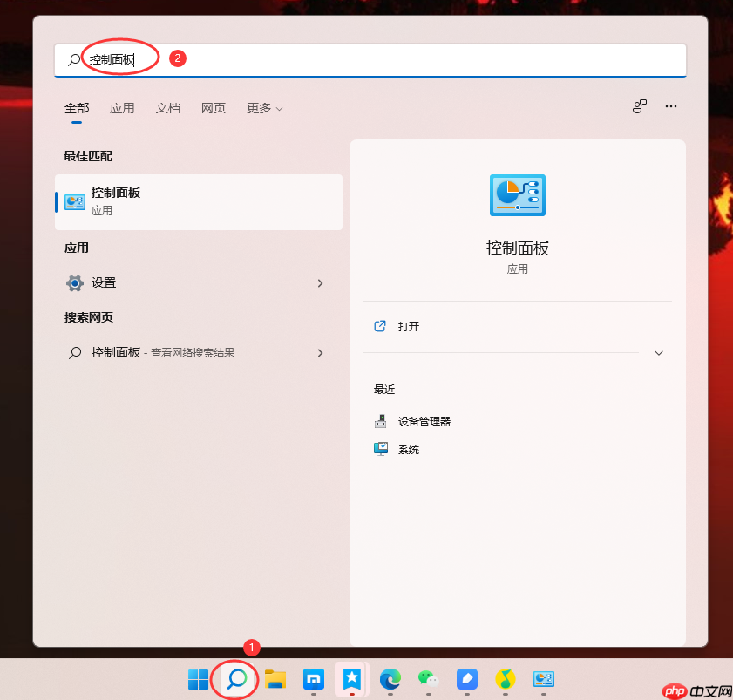Click the search feedback/people icon at top right

tap(640, 106)
